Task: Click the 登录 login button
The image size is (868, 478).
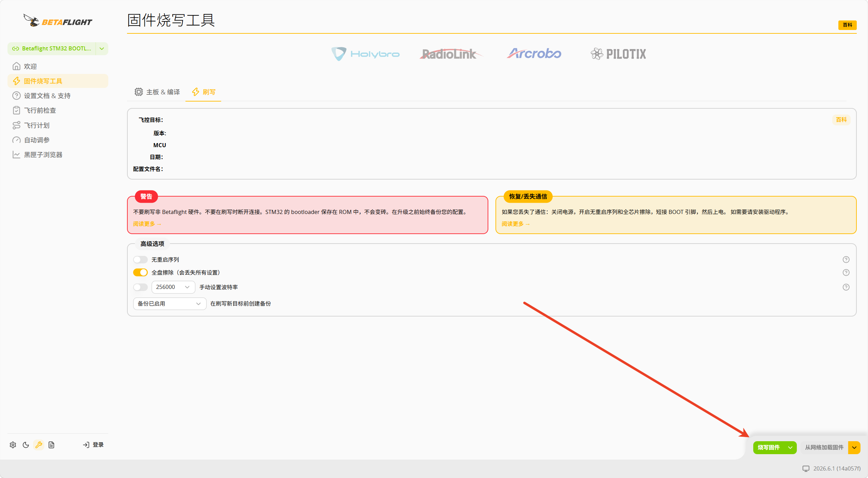Action: coord(93,445)
